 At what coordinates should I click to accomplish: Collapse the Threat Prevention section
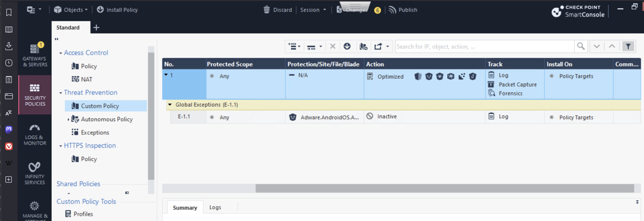click(61, 92)
